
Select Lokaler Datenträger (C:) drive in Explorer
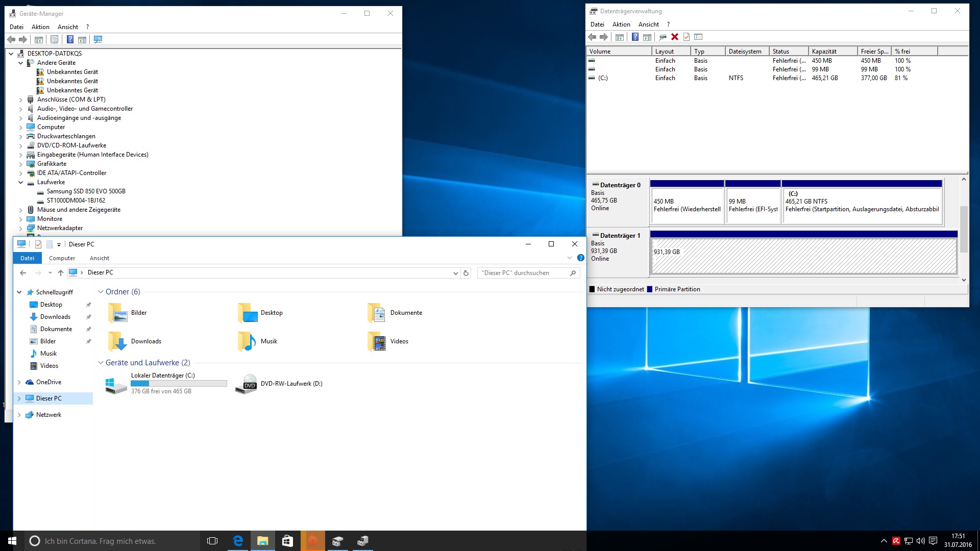coord(162,383)
